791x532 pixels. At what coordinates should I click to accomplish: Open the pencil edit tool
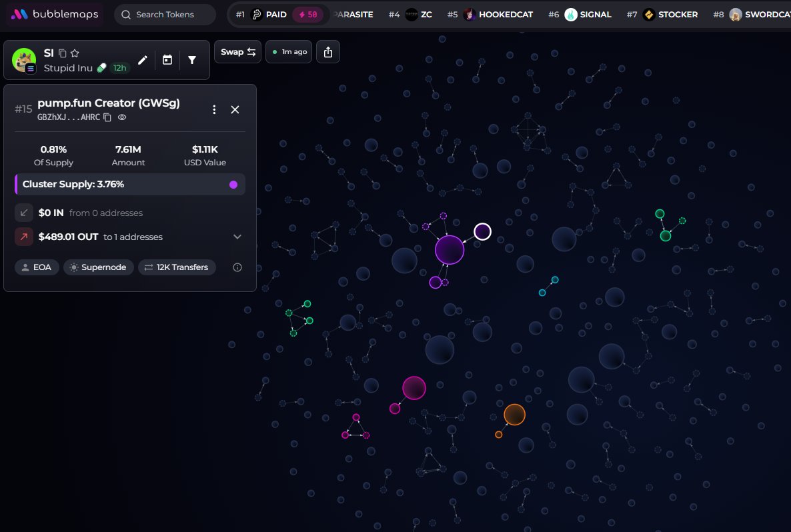[x=143, y=60]
